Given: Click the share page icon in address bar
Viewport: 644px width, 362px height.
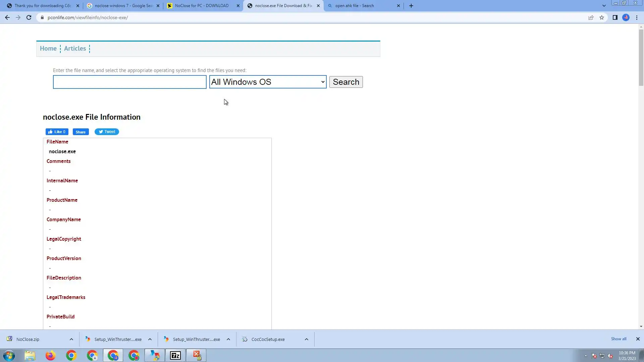Looking at the screenshot, I should point(591,17).
